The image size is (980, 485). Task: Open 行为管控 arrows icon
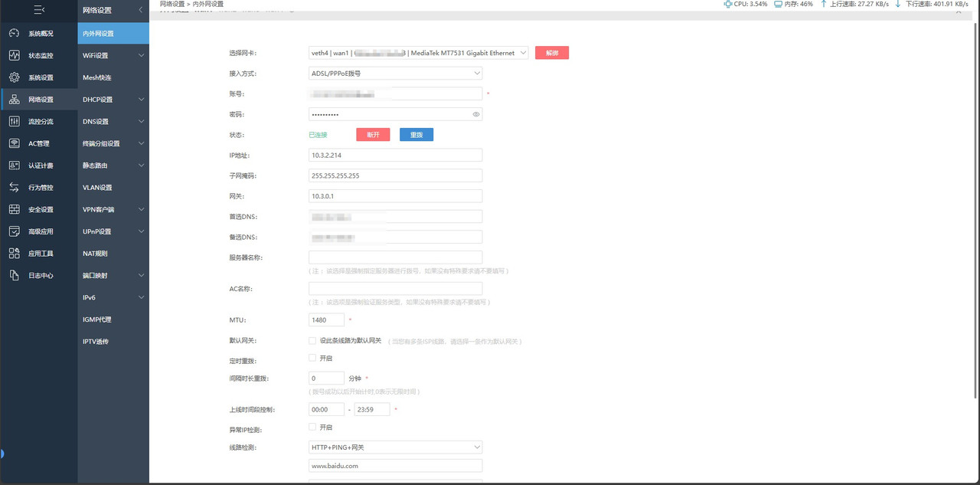15,187
